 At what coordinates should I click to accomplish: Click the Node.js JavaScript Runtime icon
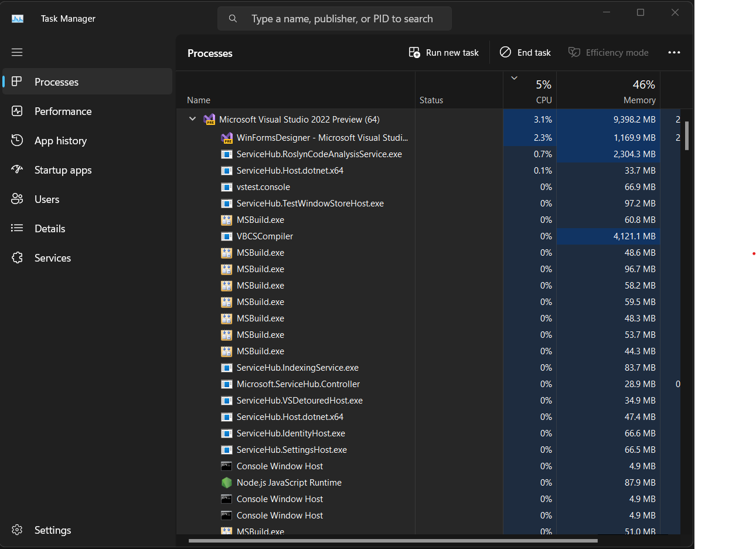[227, 483]
